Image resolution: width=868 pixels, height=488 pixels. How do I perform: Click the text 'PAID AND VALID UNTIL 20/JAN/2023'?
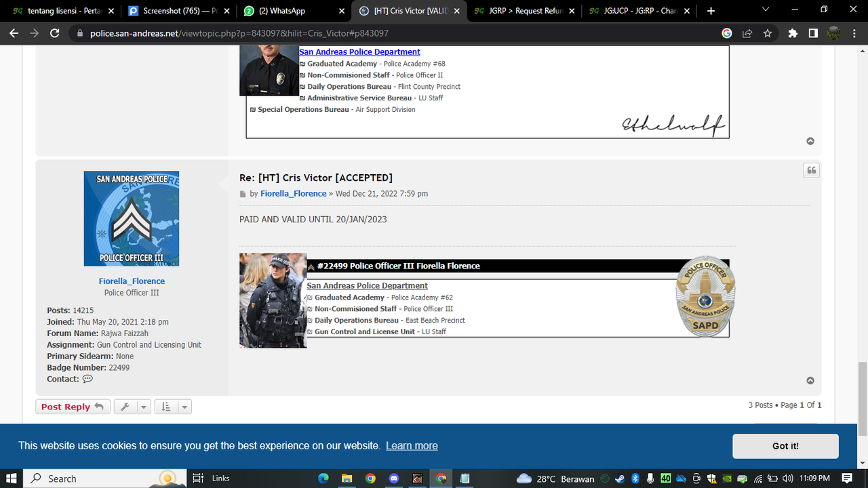(x=313, y=220)
